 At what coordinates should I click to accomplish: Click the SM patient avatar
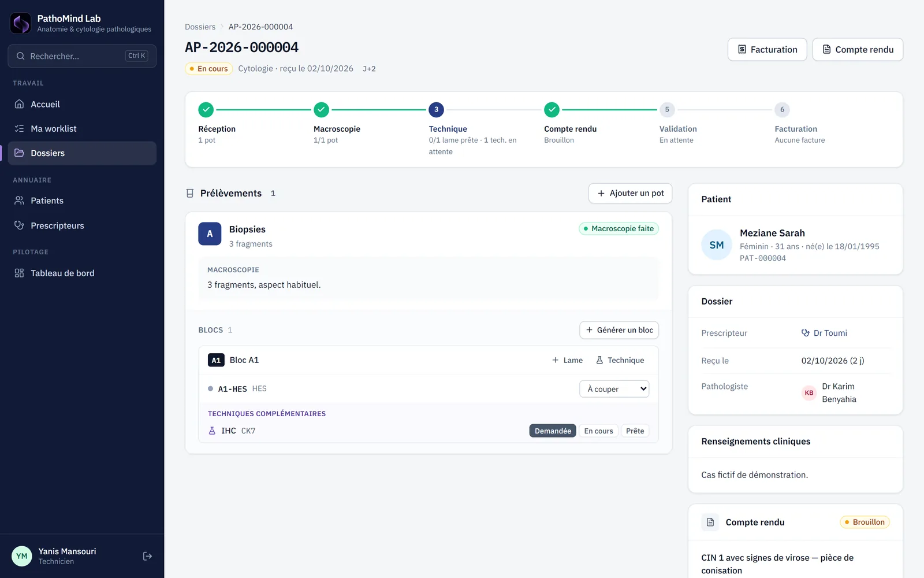pyautogui.click(x=717, y=245)
